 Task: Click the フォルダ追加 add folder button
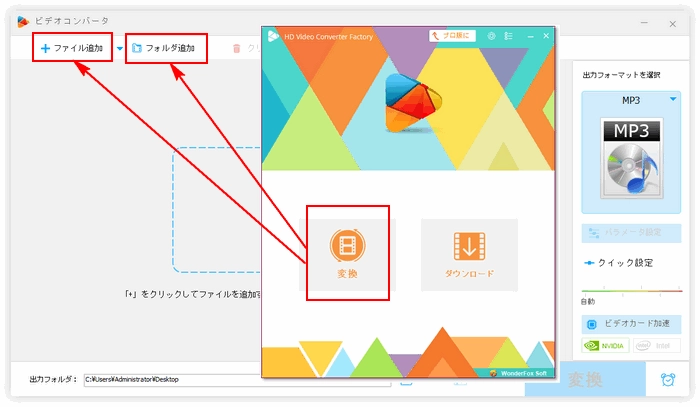pyautogui.click(x=164, y=48)
